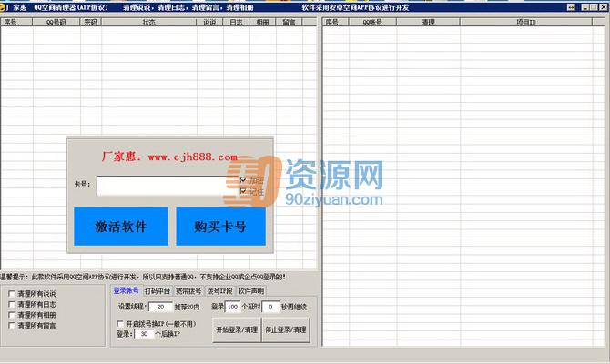Click the QQ号码 column header

[x=56, y=22]
